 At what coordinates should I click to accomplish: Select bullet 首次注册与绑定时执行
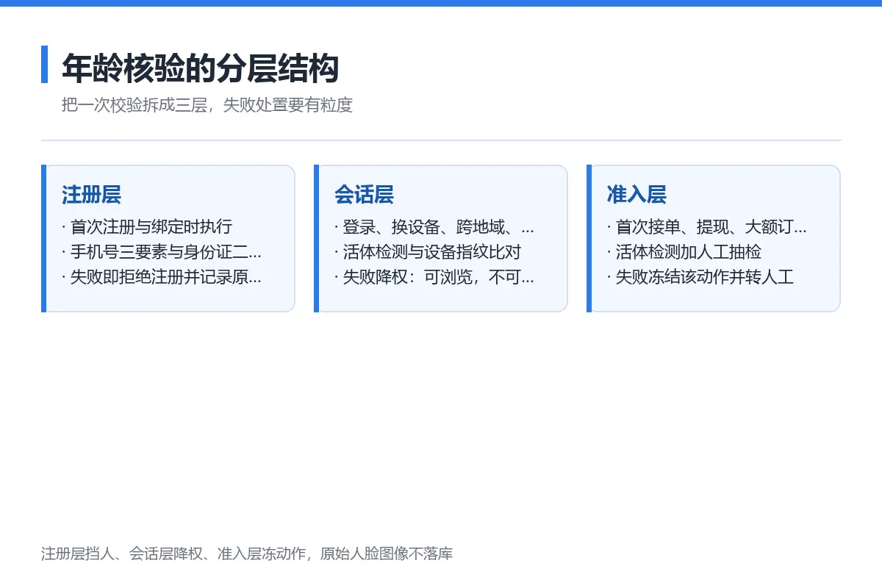(147, 227)
